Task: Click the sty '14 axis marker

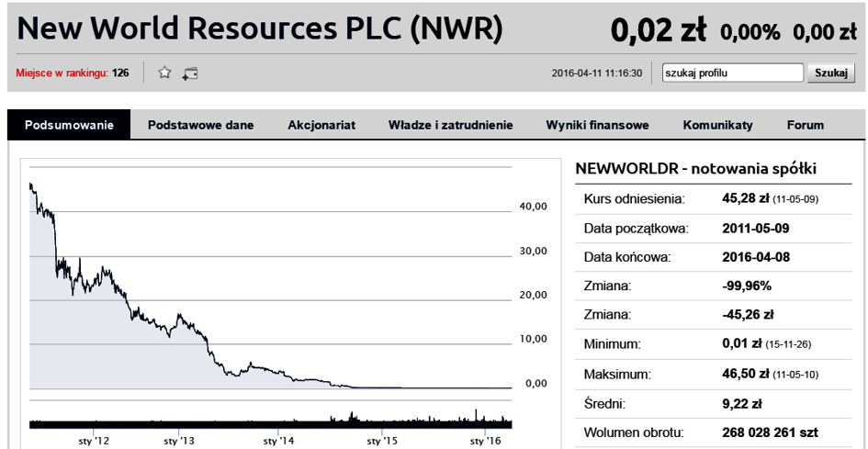Action: click(x=278, y=441)
